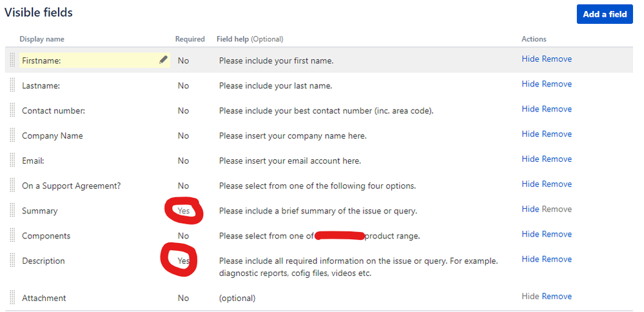Viewport: 644px width, 312px height.
Task: Click the pencil edit icon for Firstname
Action: (164, 60)
